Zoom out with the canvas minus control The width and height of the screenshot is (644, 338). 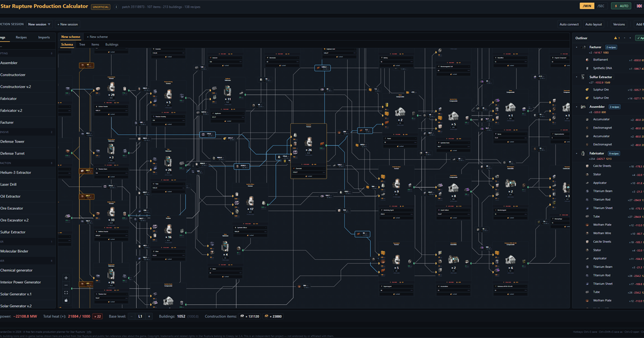66,285
